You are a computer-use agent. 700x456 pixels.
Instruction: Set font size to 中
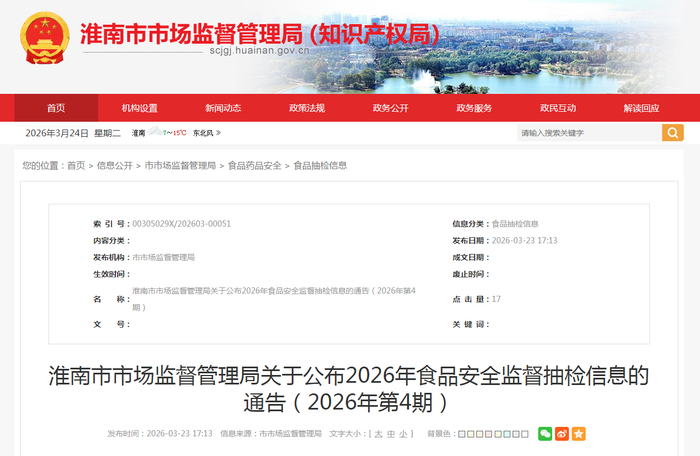point(391,434)
